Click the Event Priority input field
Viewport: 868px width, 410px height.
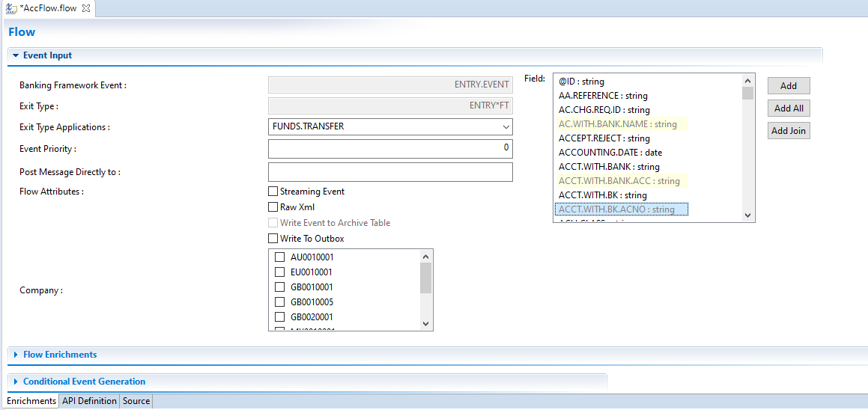point(389,148)
